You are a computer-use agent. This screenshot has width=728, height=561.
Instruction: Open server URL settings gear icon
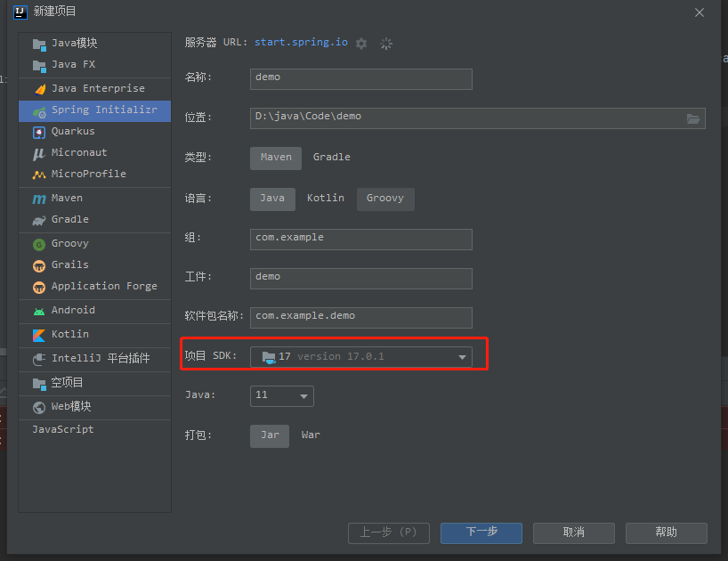[x=361, y=44]
